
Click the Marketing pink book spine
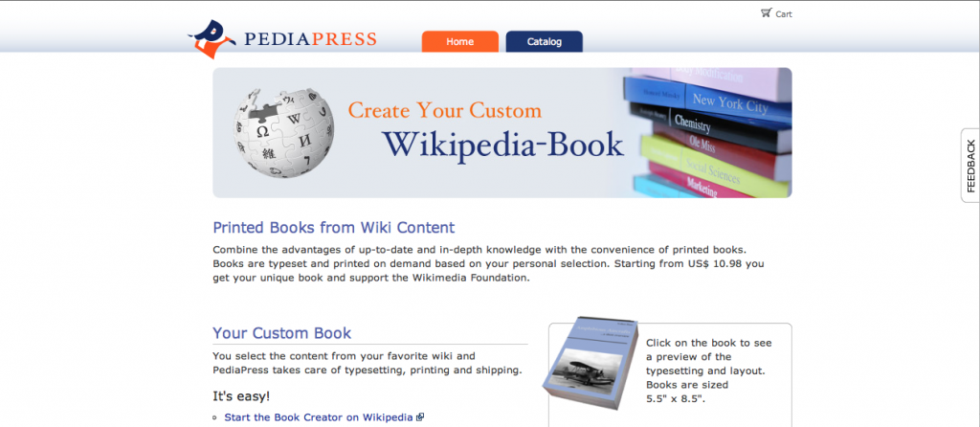click(702, 185)
